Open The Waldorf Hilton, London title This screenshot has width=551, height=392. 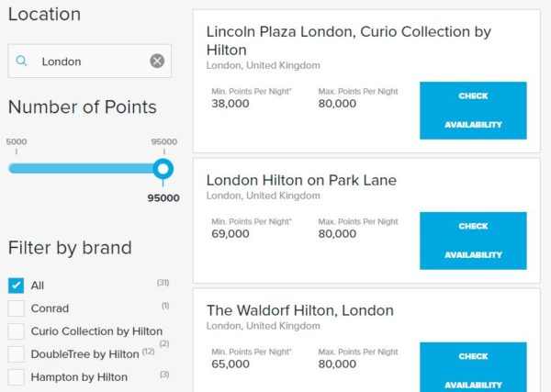[299, 310]
